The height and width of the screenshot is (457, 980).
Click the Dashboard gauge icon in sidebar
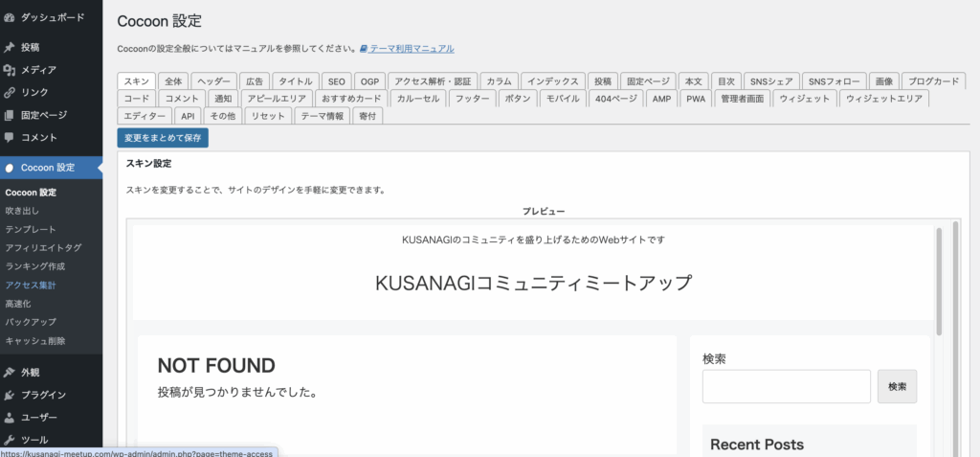point(10,17)
